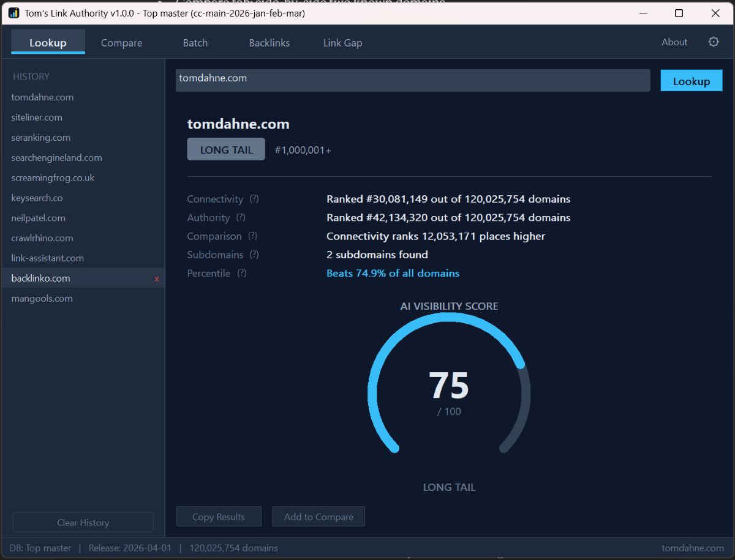Click the app logo in the title bar

tap(13, 12)
